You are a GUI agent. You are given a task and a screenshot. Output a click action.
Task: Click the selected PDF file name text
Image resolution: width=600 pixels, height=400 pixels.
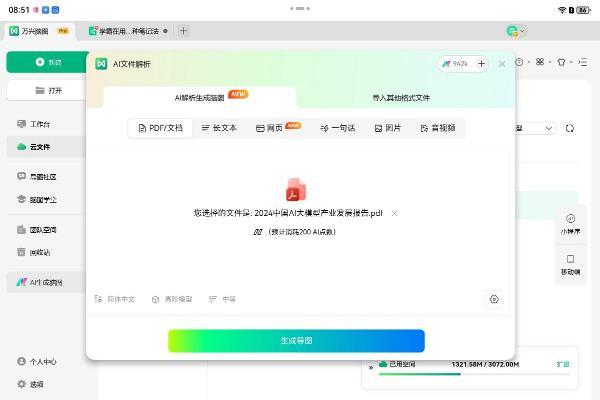pyautogui.click(x=318, y=213)
